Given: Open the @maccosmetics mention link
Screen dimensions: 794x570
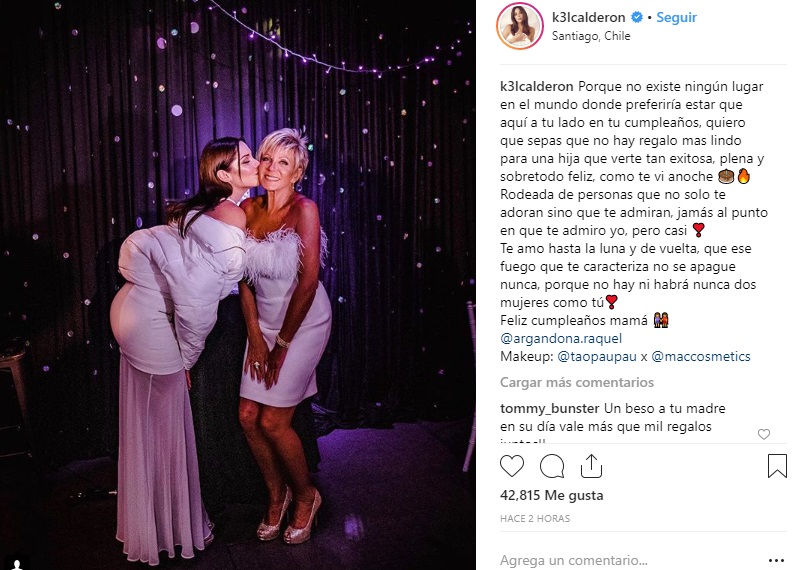Looking at the screenshot, I should click(x=701, y=356).
